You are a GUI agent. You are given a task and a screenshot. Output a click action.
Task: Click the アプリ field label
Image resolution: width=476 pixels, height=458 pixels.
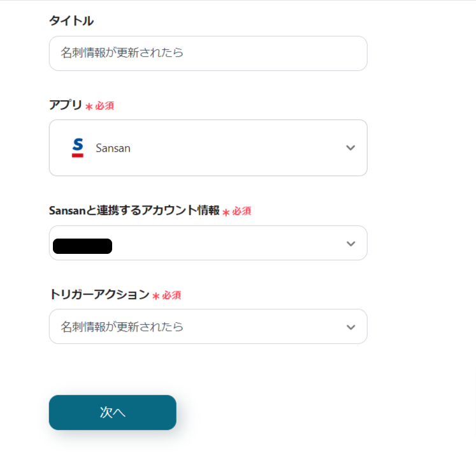click(66, 105)
